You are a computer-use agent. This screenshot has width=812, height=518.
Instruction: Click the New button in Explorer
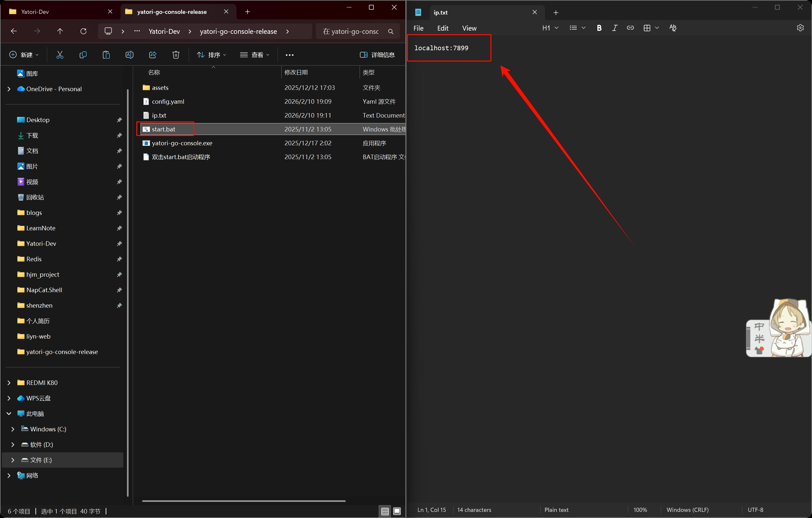pyautogui.click(x=24, y=55)
